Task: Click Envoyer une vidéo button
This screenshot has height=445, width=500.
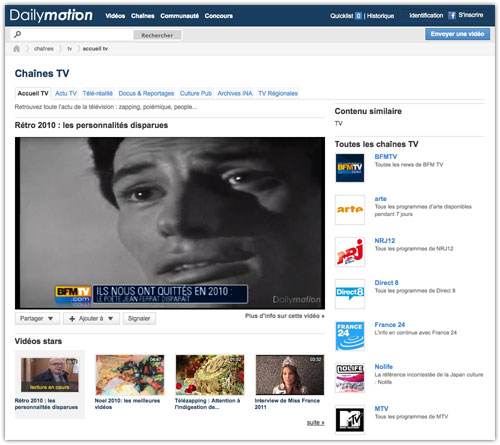Action: pos(457,34)
